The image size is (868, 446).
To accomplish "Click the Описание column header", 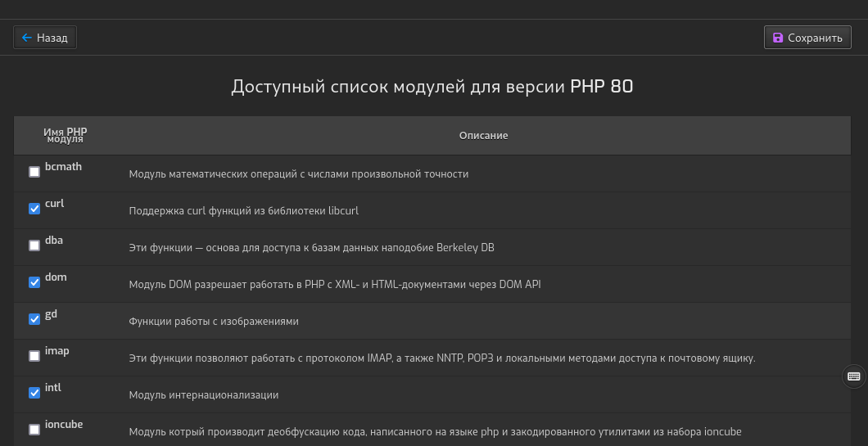I will (483, 135).
